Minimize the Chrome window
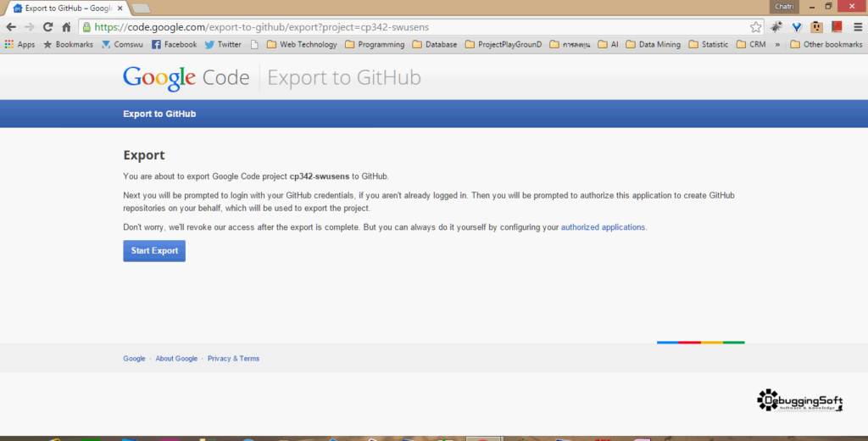868x441 pixels. pyautogui.click(x=811, y=7)
